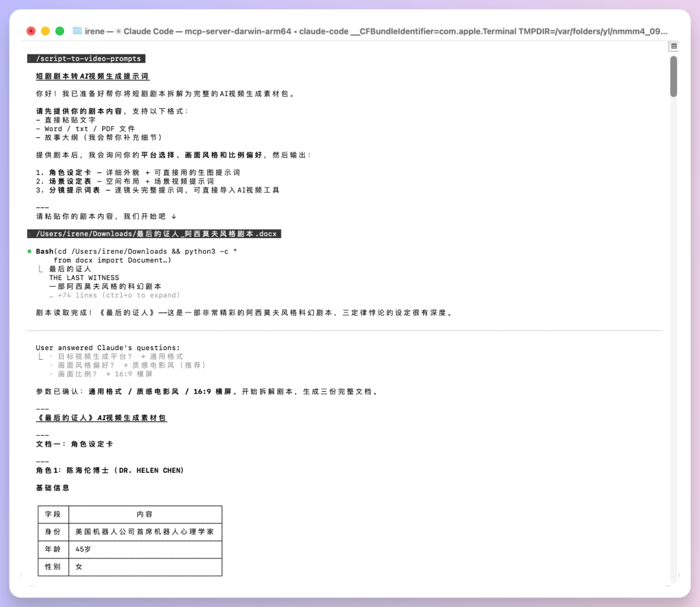Close the Terminal window with red button

31,31
